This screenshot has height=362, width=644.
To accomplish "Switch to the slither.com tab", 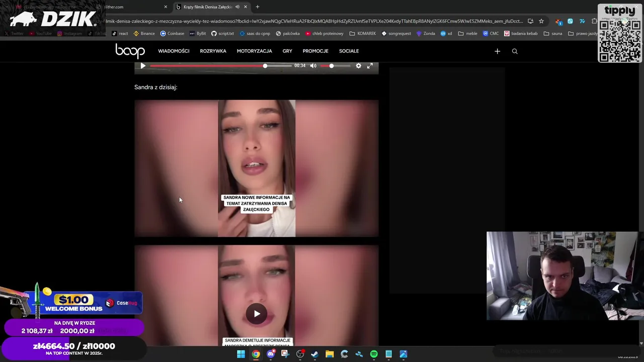I will [x=132, y=7].
